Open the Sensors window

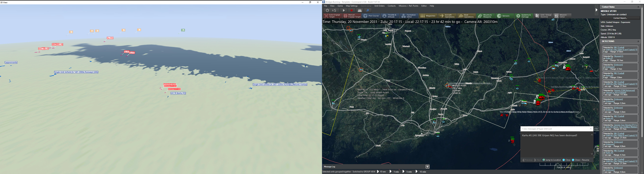point(503,16)
